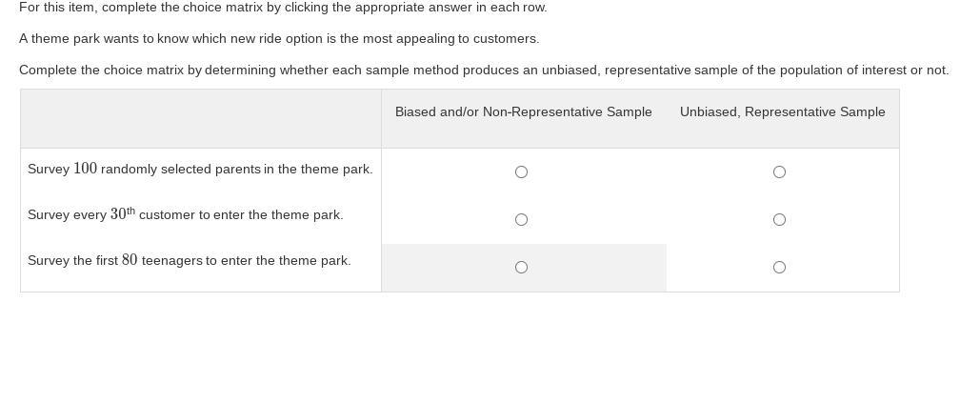Select Unbiased for the first 80 teenagers row
The image size is (980, 403).
[779, 268]
